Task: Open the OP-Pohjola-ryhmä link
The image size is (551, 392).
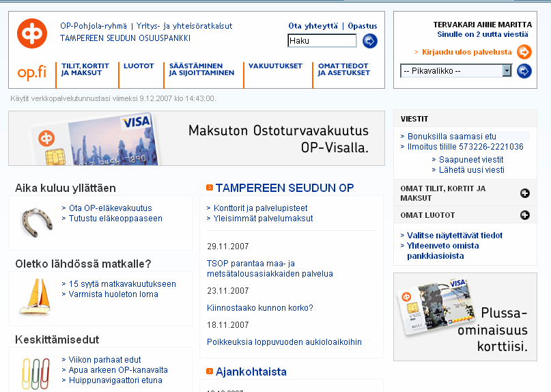Action: click(94, 26)
